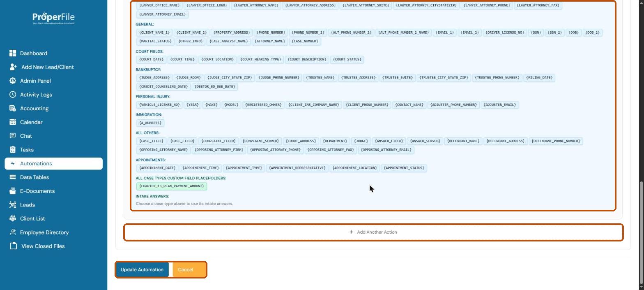Click the vertical page scrollbar
The width and height of the screenshot is (644, 290).
(641, 232)
